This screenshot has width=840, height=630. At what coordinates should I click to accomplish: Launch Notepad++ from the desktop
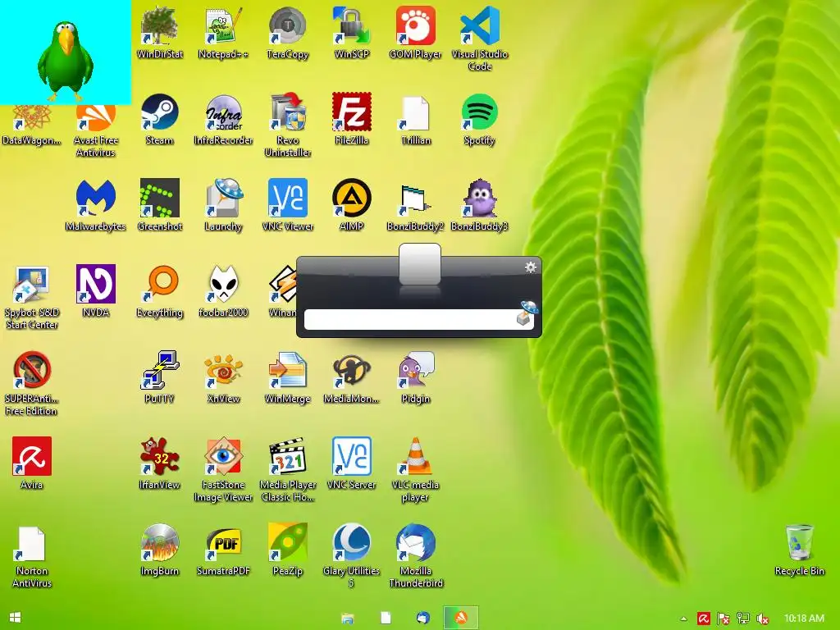coord(223,32)
